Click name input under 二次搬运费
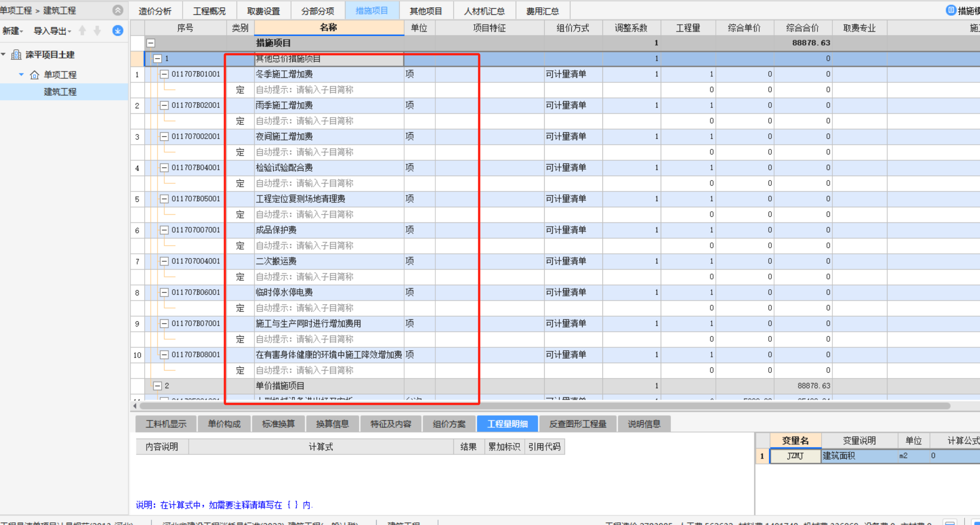Screen dimensions: 980x525 (x=329, y=277)
